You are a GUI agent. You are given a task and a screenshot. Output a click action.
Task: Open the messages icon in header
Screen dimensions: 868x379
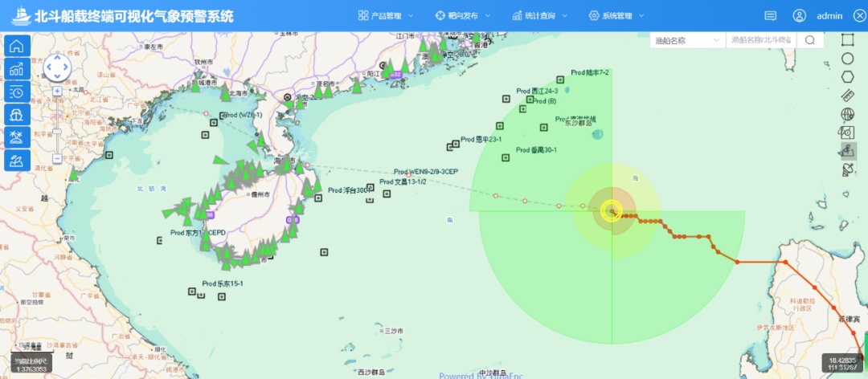pyautogui.click(x=770, y=15)
